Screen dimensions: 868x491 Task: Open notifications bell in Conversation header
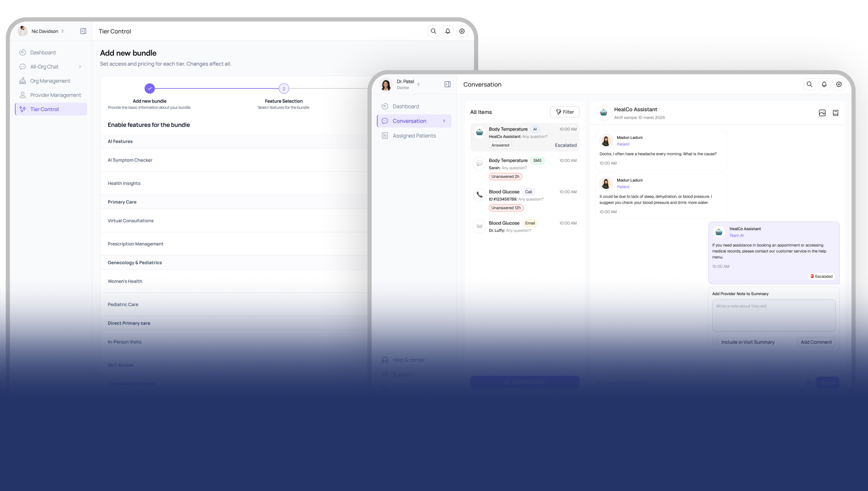[x=824, y=84]
